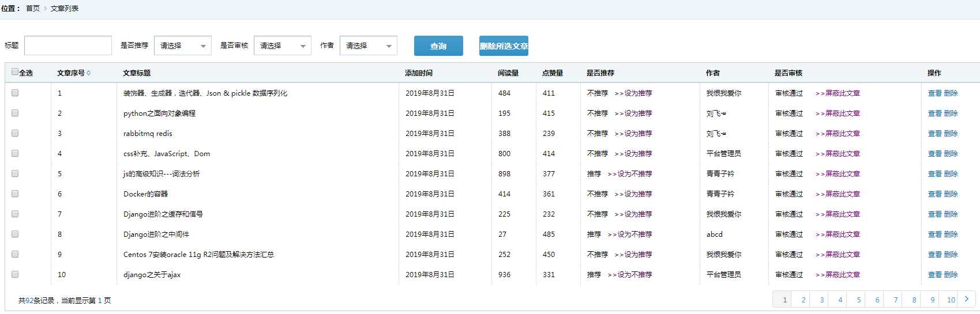Click title js的高级知识---词法分析

(x=162, y=174)
